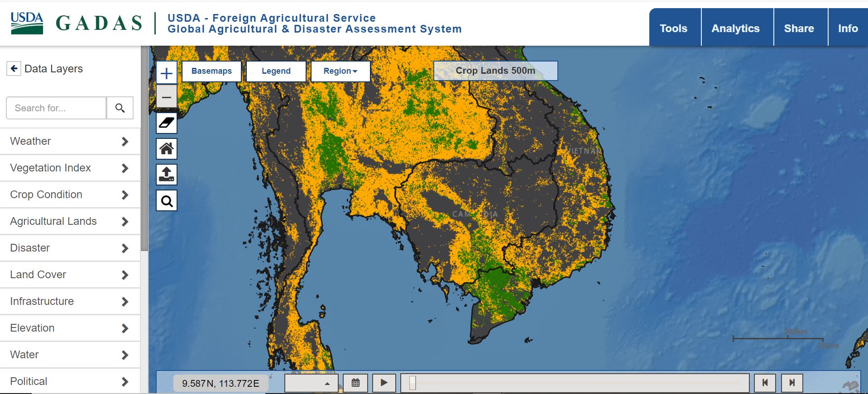868x394 pixels.
Task: Reset map to home extent
Action: [x=167, y=149]
